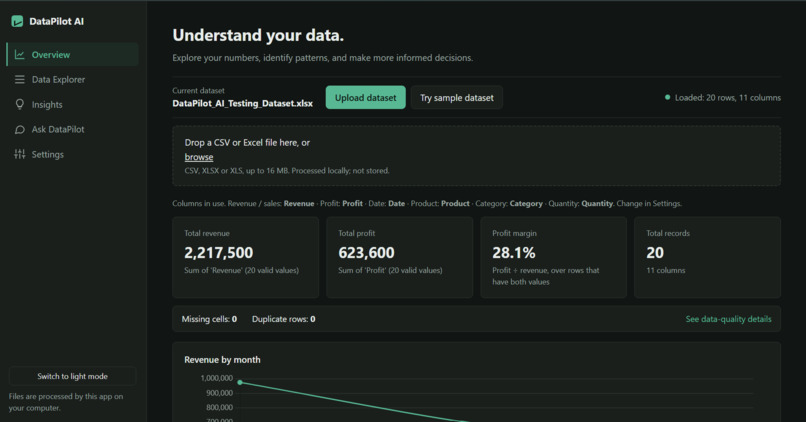Click the first data point on revenue chart
Viewport: 806px width, 422px height.
240,382
